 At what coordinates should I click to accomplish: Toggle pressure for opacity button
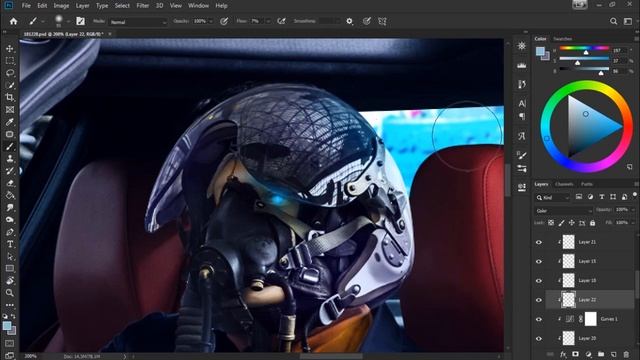[x=224, y=21]
